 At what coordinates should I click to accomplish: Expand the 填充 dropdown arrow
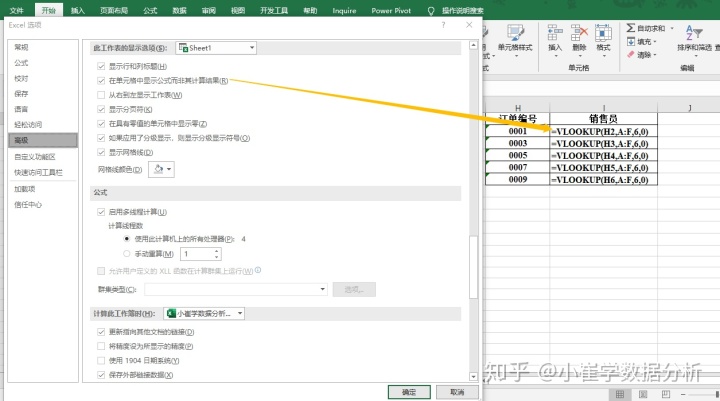point(655,42)
